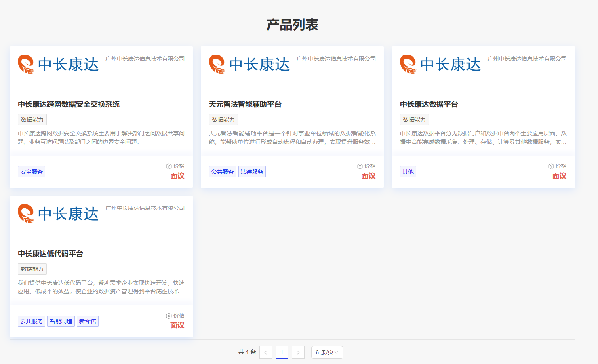The image size is (598, 364).
Task: Click the logo on the 中长康达低代码平台 card
Action: click(x=58, y=214)
